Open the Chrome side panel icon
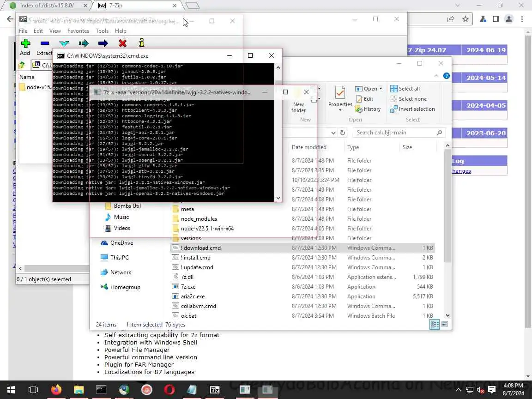 [496, 19]
